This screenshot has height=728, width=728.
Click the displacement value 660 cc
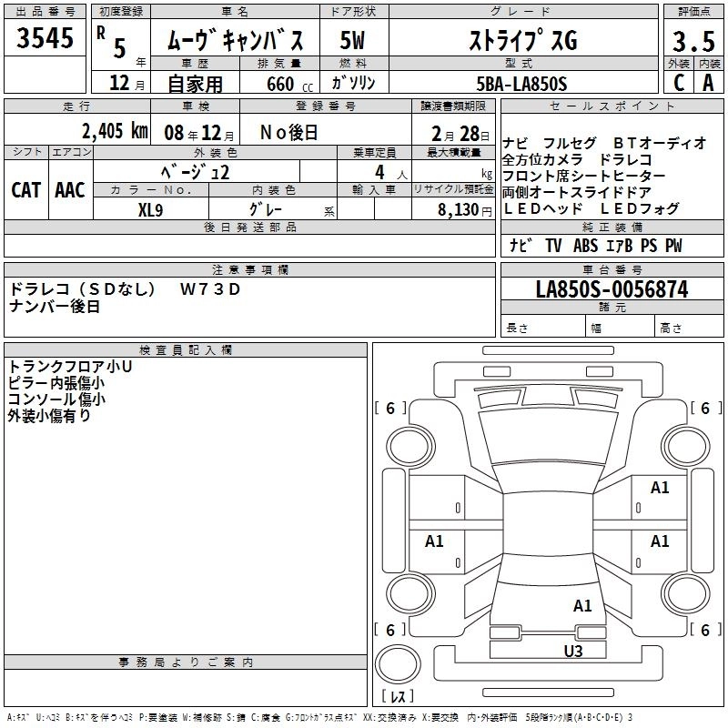pos(289,84)
